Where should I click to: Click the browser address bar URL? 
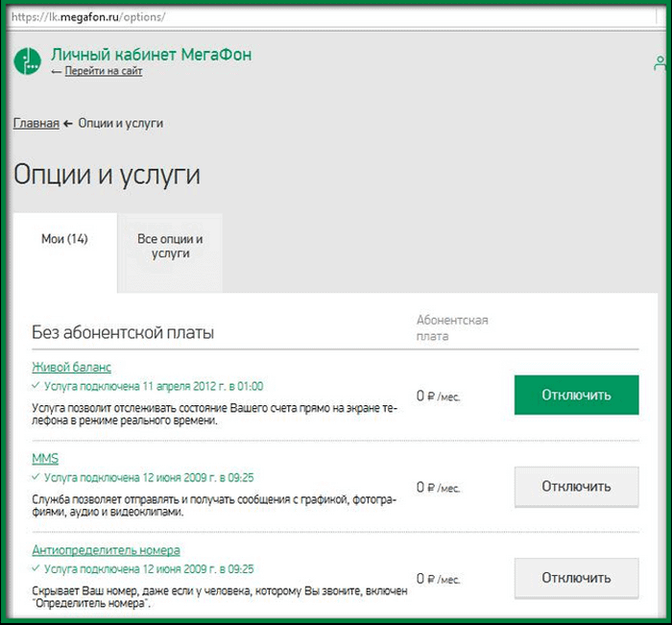(88, 17)
